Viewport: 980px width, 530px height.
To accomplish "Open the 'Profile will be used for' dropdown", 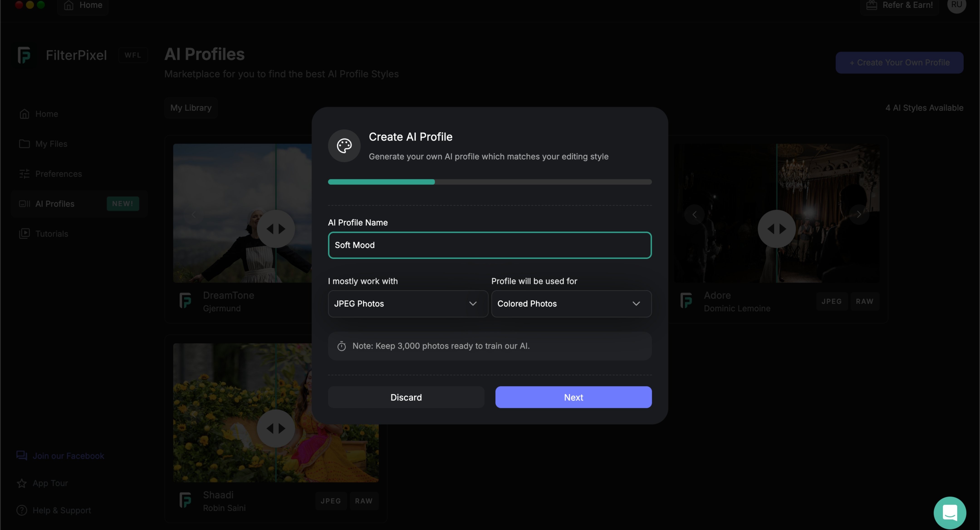I will click(x=571, y=303).
